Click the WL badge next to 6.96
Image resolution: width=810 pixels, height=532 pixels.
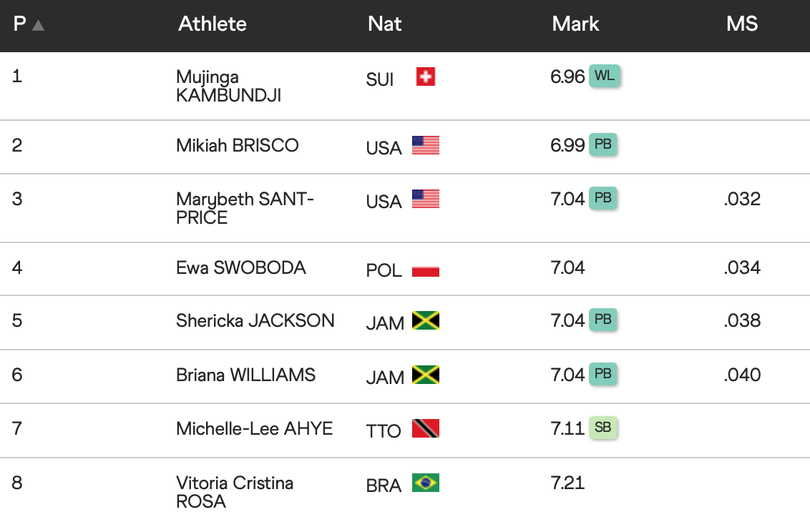click(x=604, y=76)
